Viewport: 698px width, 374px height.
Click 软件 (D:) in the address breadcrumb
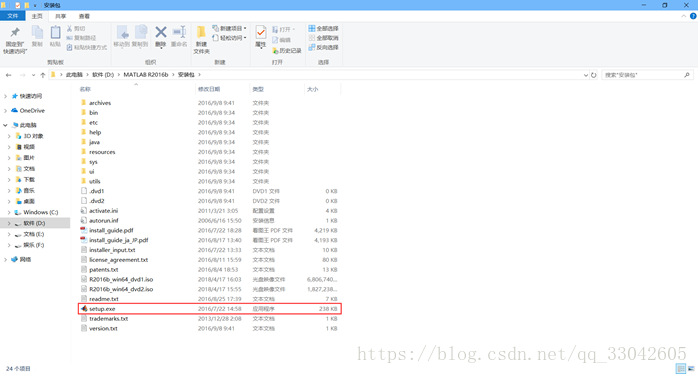click(x=103, y=75)
